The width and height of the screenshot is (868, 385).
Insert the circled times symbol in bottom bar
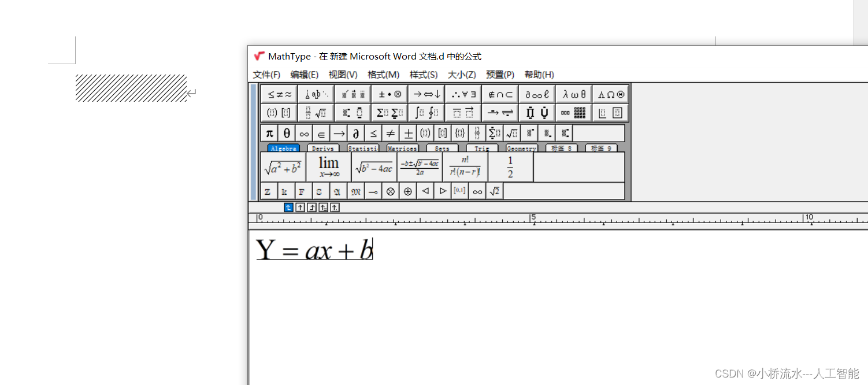click(391, 191)
